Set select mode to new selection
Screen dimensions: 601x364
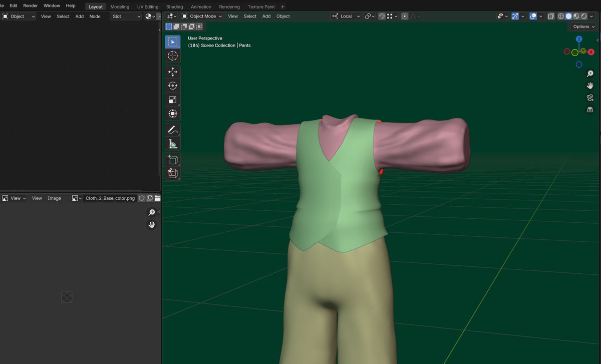tap(169, 27)
